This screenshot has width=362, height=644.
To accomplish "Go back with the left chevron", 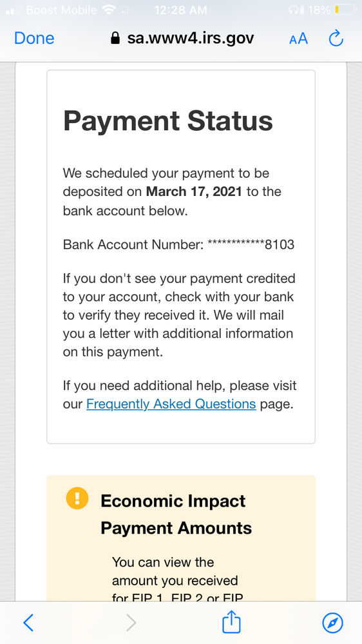I will pos(28,623).
